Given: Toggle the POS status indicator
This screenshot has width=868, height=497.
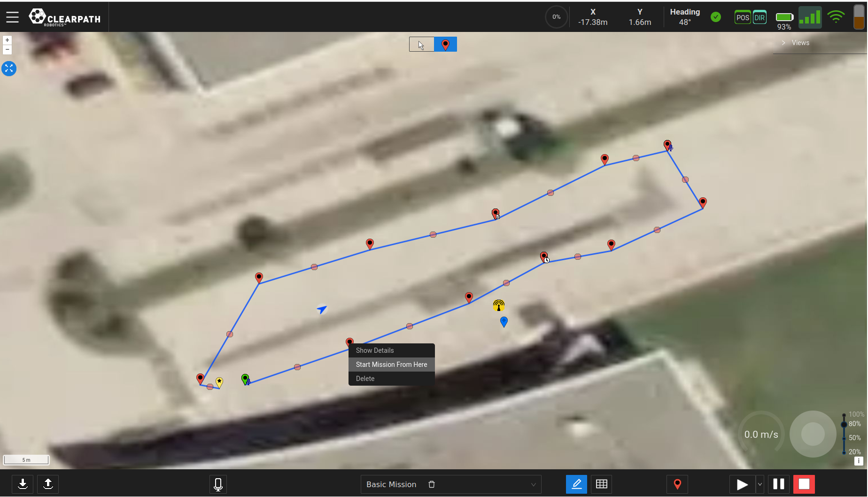Looking at the screenshot, I should tap(742, 18).
